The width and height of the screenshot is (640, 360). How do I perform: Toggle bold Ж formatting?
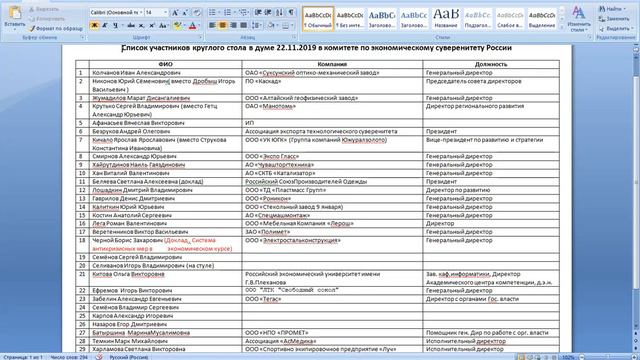(x=94, y=25)
